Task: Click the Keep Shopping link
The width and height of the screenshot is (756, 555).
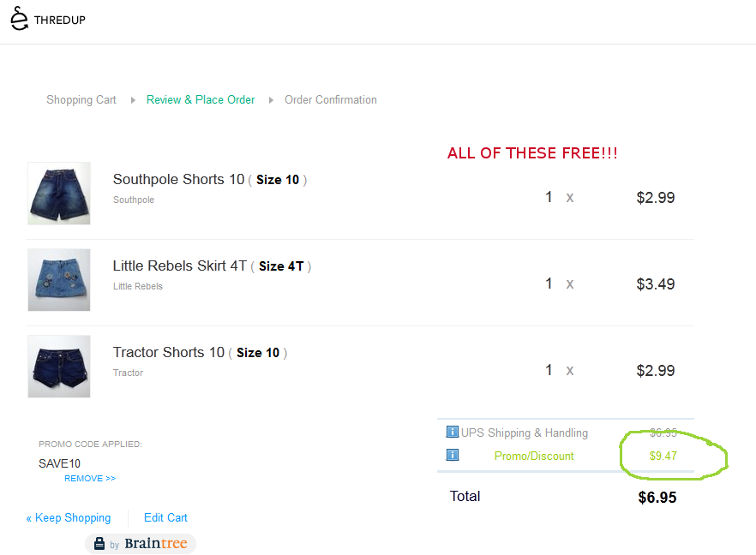Action: (69, 517)
